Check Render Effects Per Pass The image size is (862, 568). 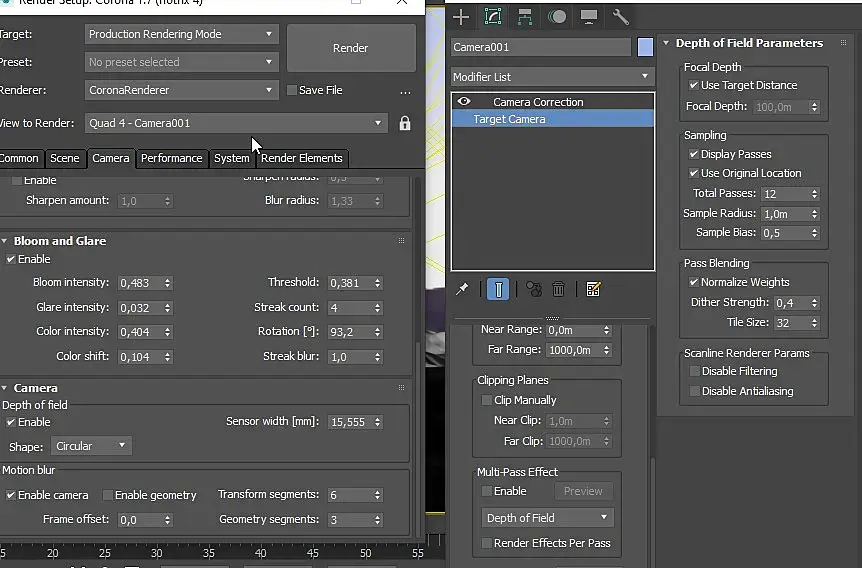click(x=487, y=543)
